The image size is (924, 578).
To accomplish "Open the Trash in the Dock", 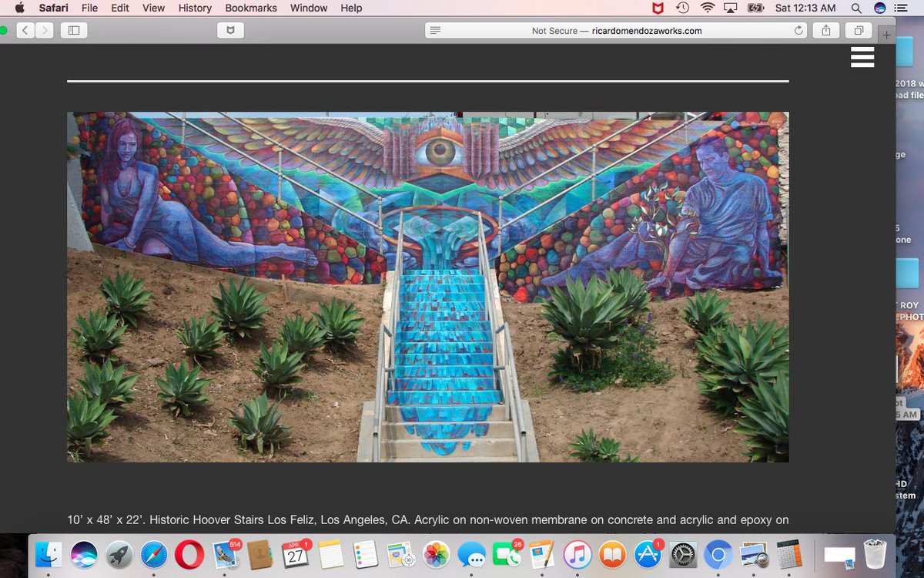I will click(x=875, y=554).
